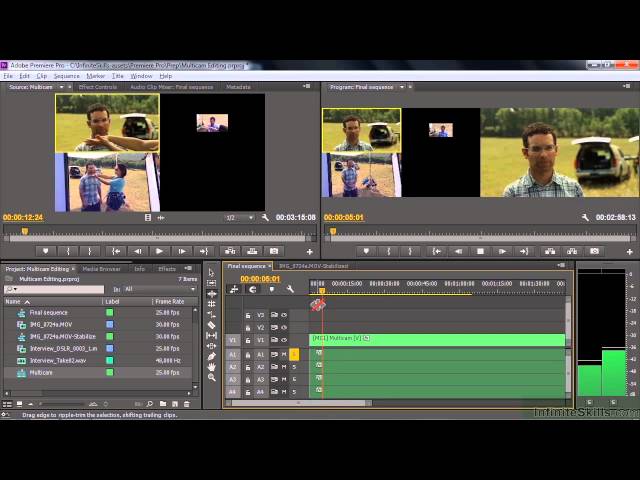Create new bin in Project panel
Image resolution: width=640 pixels, height=480 pixels.
[x=163, y=404]
